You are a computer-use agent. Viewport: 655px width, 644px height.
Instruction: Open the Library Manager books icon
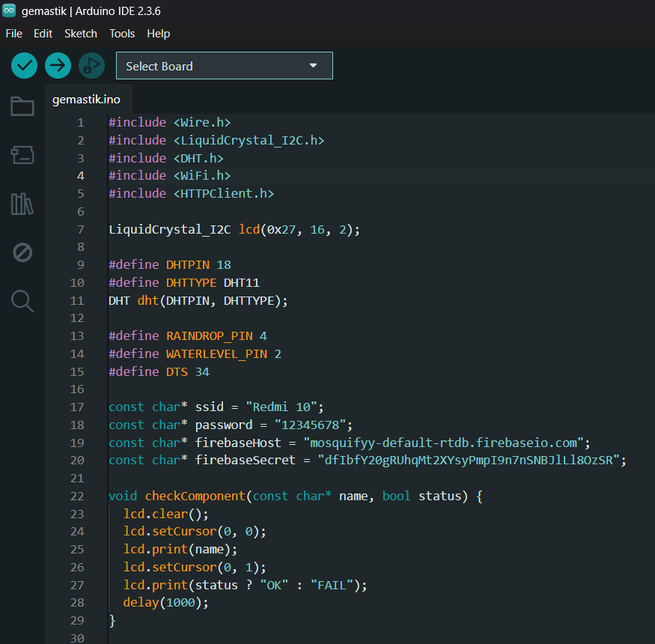(22, 204)
